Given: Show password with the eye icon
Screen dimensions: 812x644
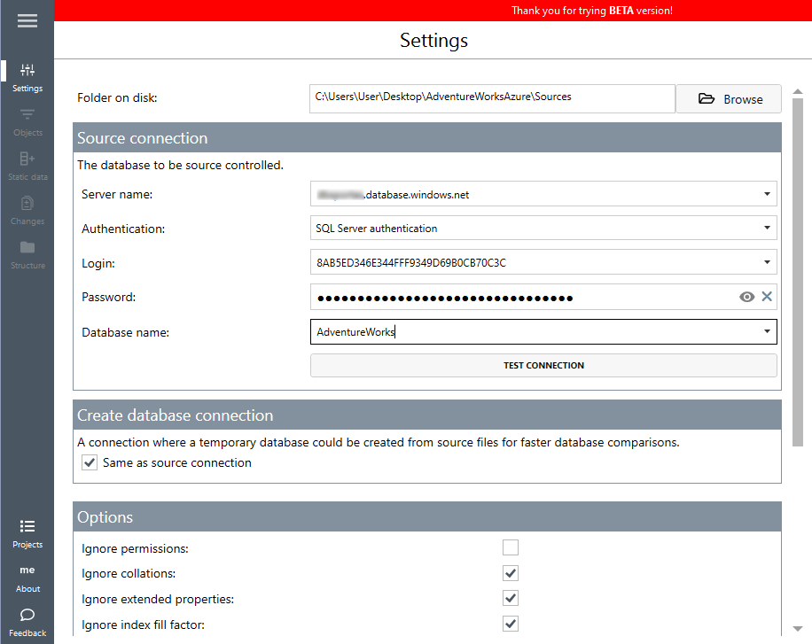Looking at the screenshot, I should coord(747,298).
